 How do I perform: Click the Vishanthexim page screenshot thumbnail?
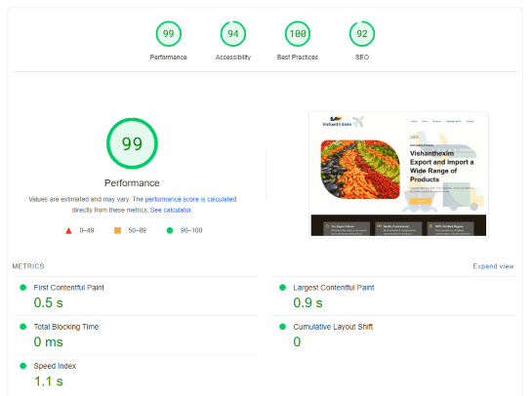[398, 175]
